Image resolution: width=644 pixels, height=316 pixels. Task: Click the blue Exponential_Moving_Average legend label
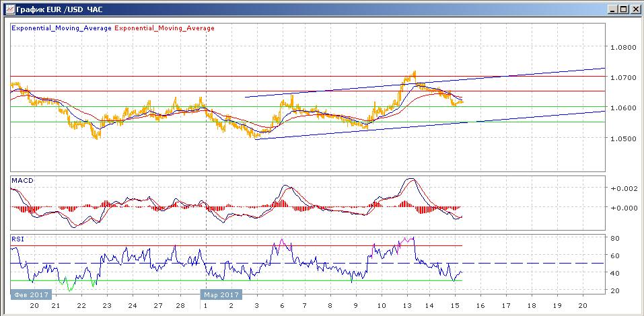coord(62,28)
